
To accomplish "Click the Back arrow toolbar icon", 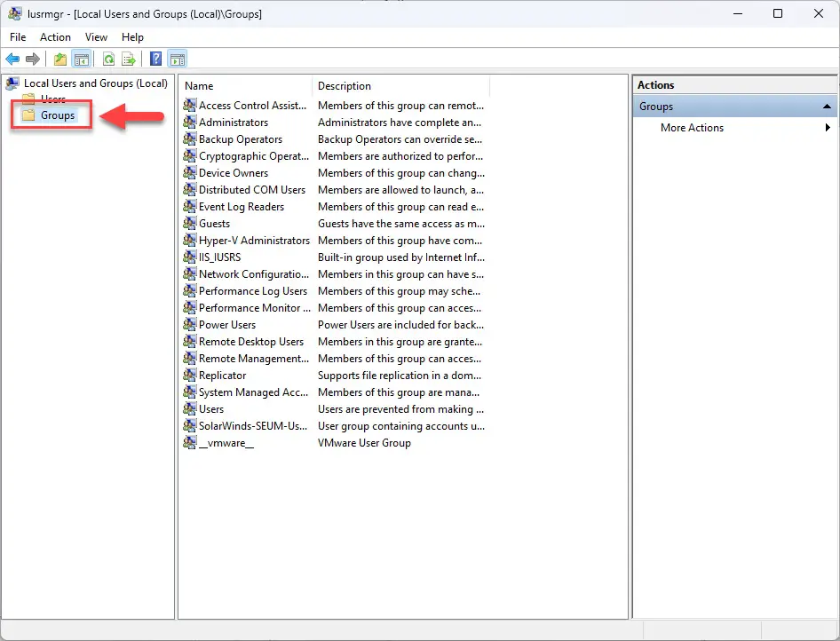I will point(12,59).
